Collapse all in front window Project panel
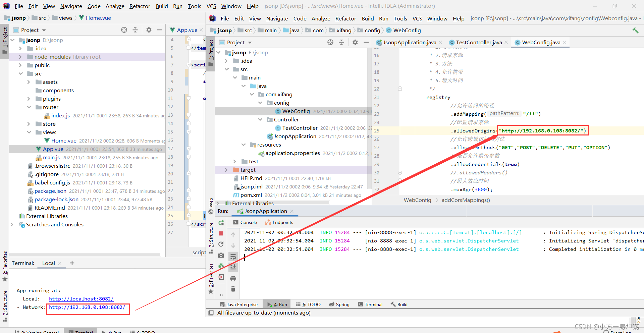The width and height of the screenshot is (644, 333). 341,42
